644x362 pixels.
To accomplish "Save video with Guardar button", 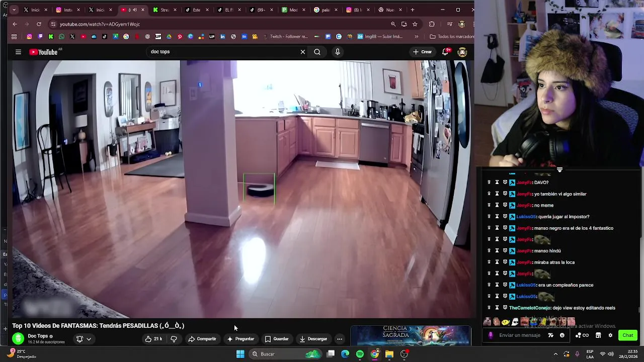I will click(277, 339).
